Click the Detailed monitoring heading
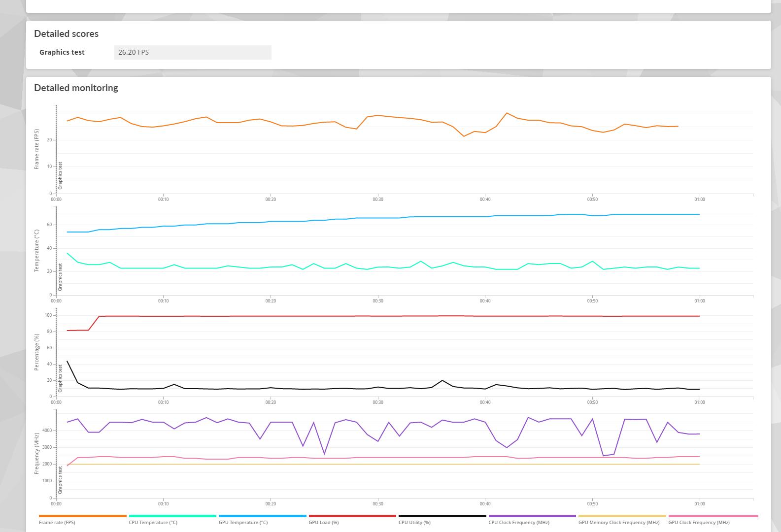Viewport: 781px width, 532px height. pyautogui.click(x=76, y=88)
